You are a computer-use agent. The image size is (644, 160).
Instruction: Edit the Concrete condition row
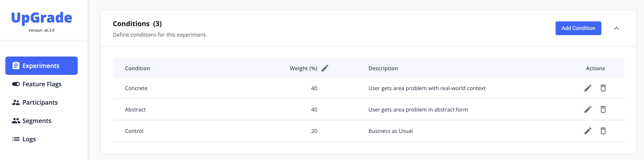pos(588,88)
